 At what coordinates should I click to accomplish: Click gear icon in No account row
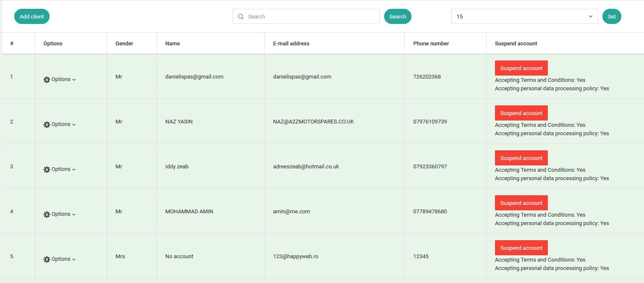pyautogui.click(x=47, y=259)
